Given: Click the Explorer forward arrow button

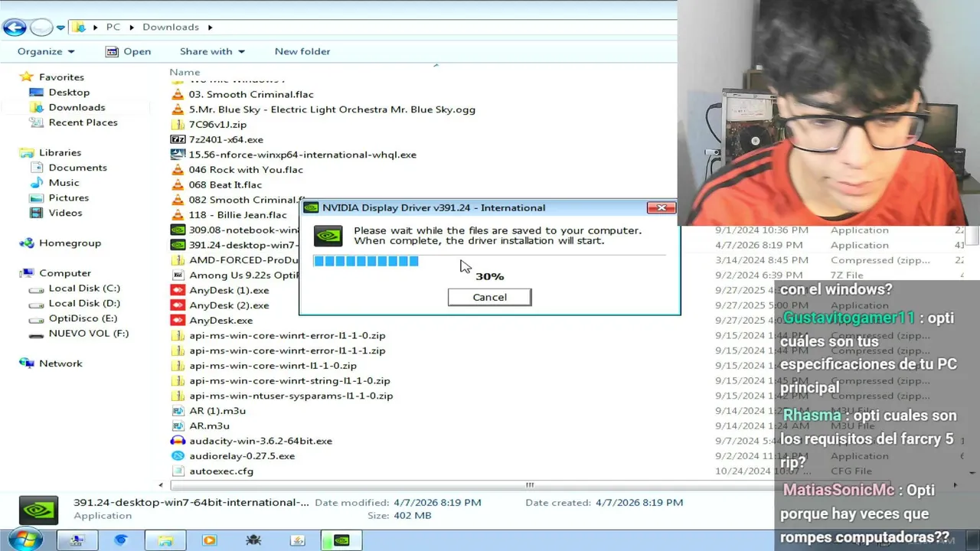Looking at the screenshot, I should [x=41, y=28].
